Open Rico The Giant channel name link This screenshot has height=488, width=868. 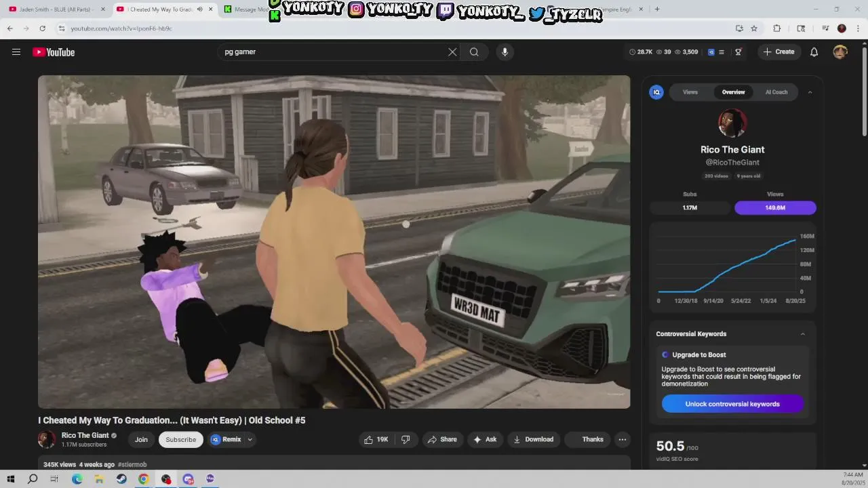[x=85, y=435]
